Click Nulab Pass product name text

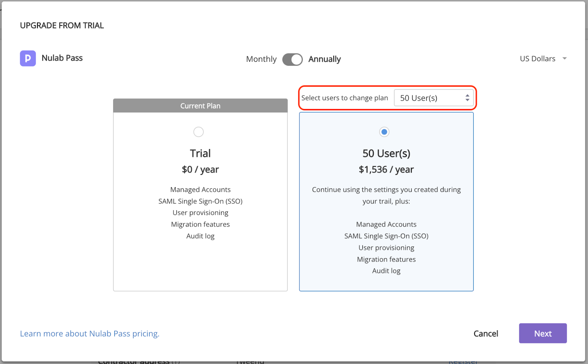(x=62, y=58)
